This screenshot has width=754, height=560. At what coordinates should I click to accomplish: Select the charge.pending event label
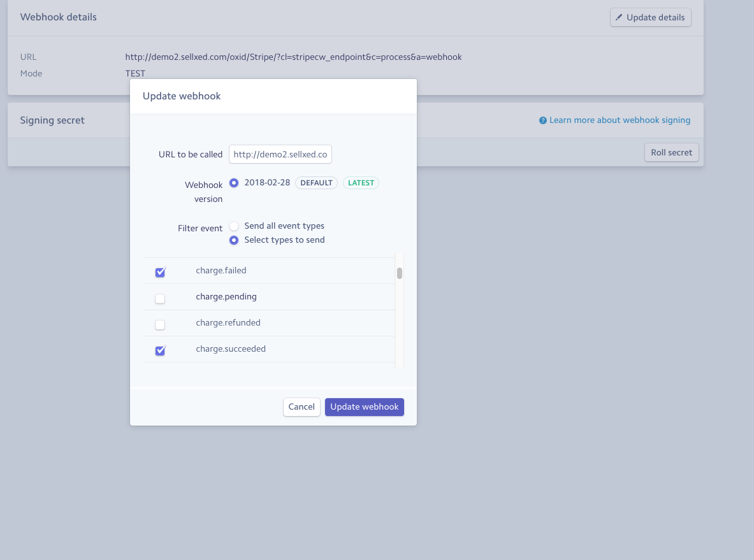click(x=226, y=297)
